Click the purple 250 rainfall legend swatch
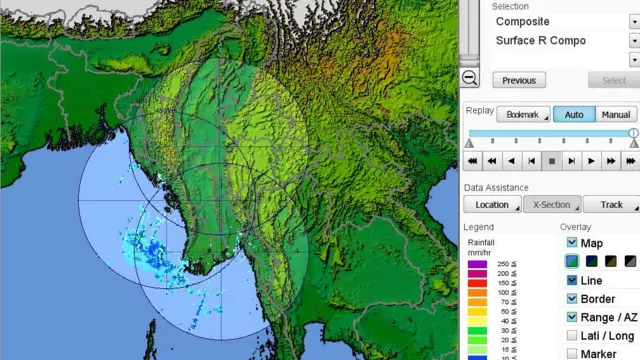640x360 pixels. click(477, 264)
